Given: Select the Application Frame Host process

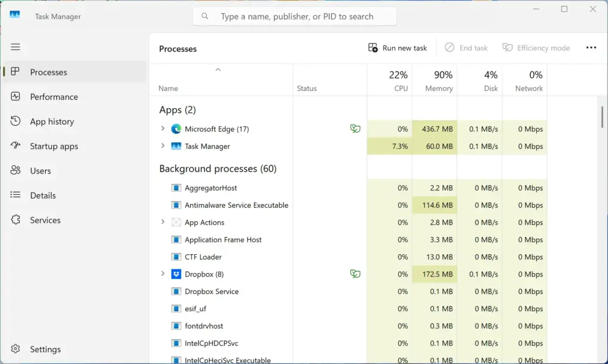Looking at the screenshot, I should [223, 239].
